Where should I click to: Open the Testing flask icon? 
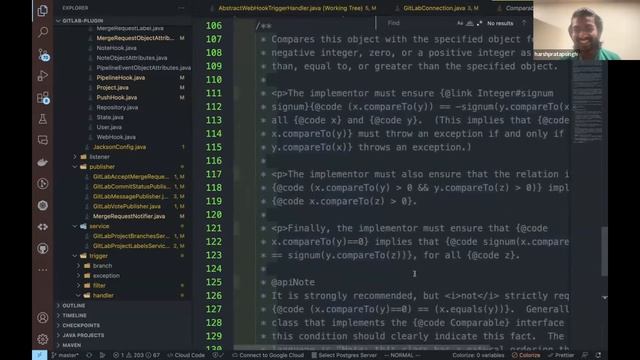[x=42, y=119]
